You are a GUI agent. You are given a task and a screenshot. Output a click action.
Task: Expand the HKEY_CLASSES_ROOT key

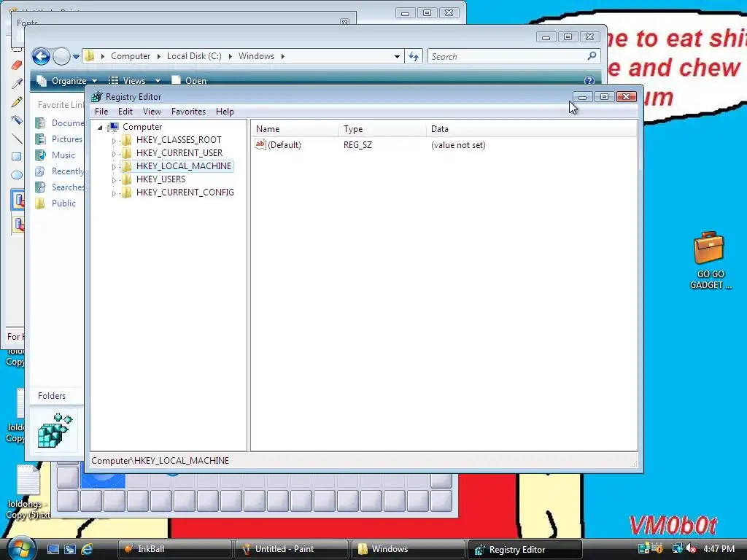click(114, 141)
